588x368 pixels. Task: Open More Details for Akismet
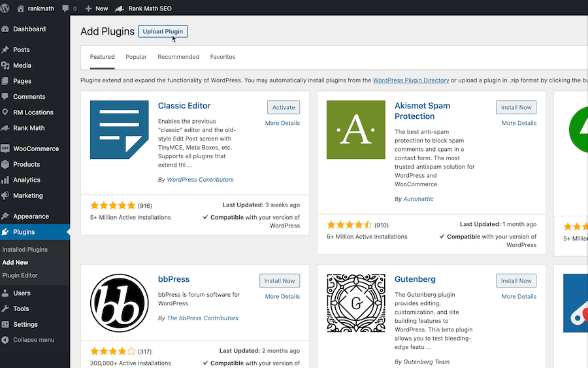pyautogui.click(x=519, y=123)
